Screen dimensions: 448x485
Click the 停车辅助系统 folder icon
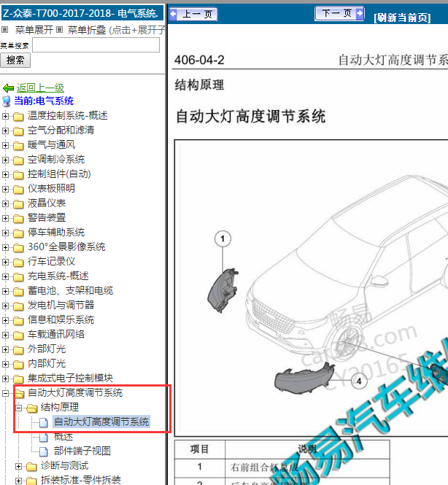(18, 233)
